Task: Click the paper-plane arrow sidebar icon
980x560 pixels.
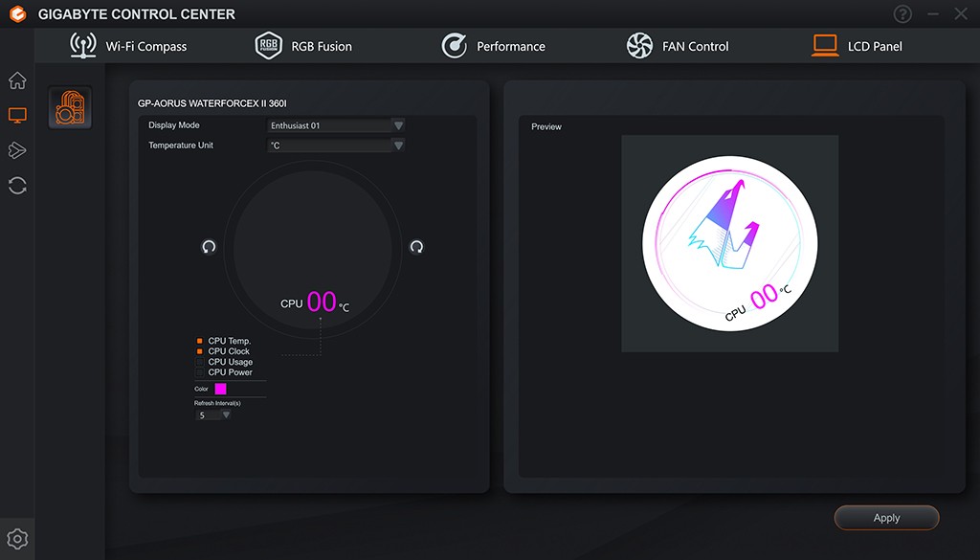Action: click(x=17, y=150)
